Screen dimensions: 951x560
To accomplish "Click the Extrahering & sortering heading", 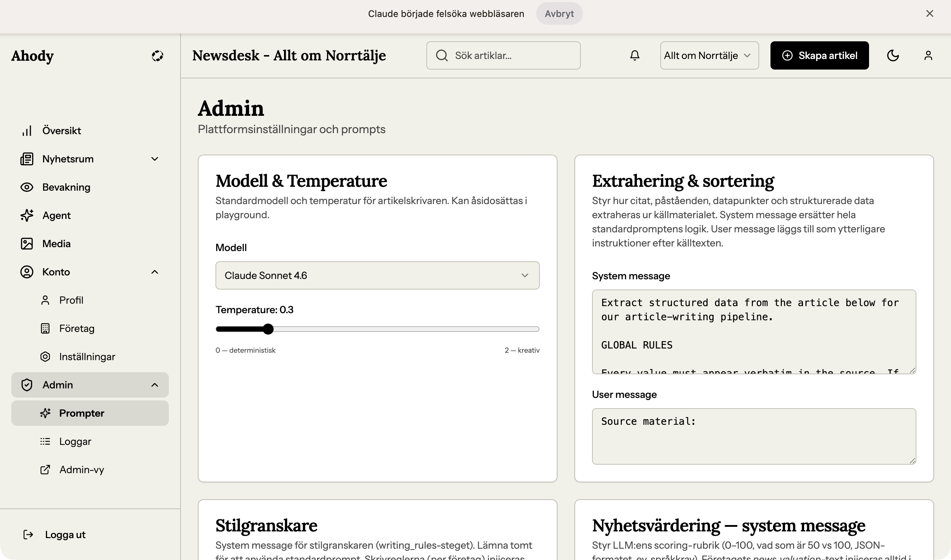I will 683,181.
